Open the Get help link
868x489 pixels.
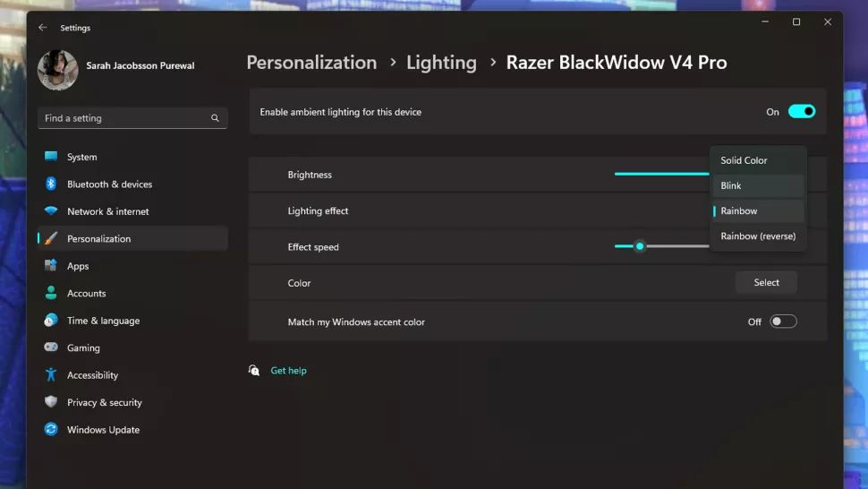288,371
